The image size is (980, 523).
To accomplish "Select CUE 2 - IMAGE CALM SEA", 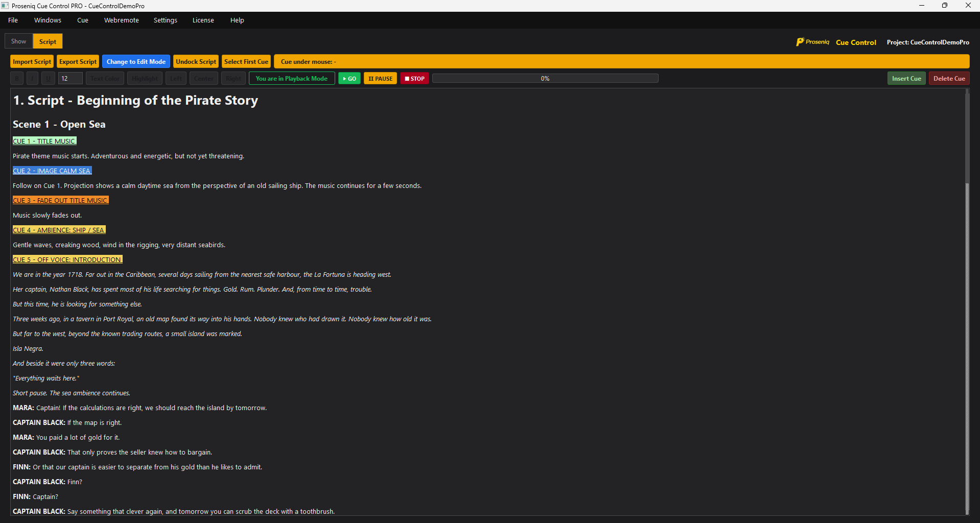I will 52,171.
